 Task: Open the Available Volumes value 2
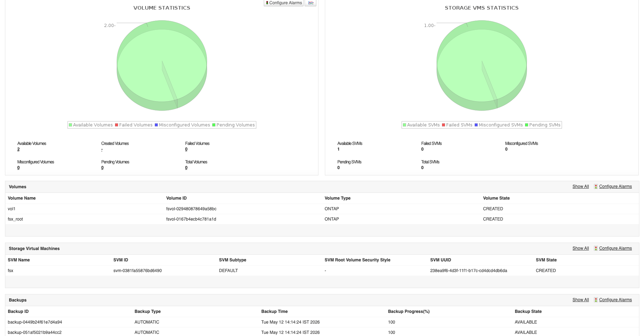tap(18, 149)
